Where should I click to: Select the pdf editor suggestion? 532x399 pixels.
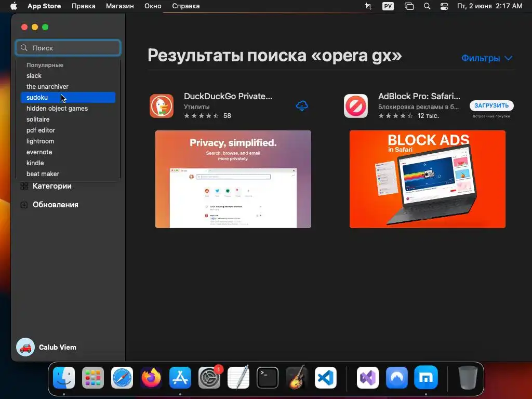(68, 130)
